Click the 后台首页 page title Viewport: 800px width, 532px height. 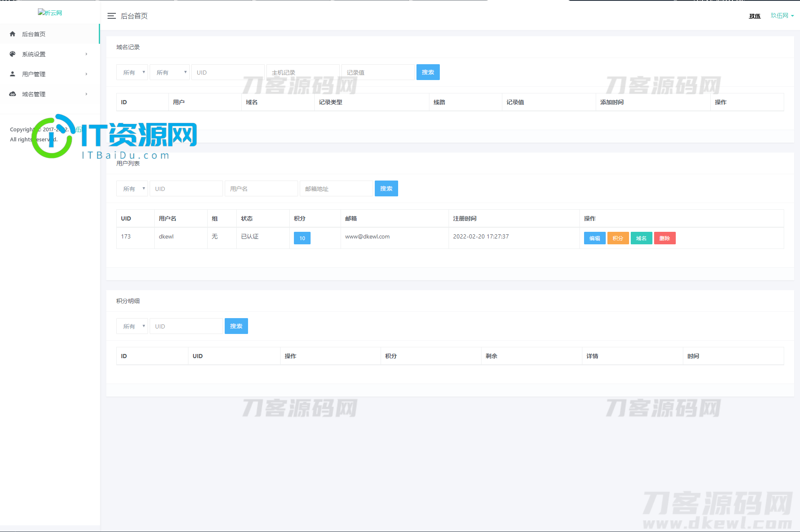[x=134, y=16]
